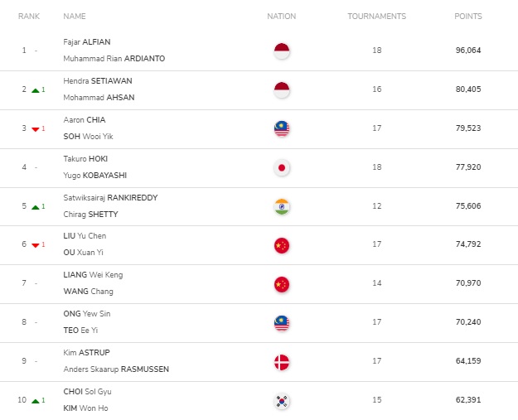Click Indonesia flag icon beside Hendra Setiawan
The width and height of the screenshot is (518, 420).
(x=282, y=89)
